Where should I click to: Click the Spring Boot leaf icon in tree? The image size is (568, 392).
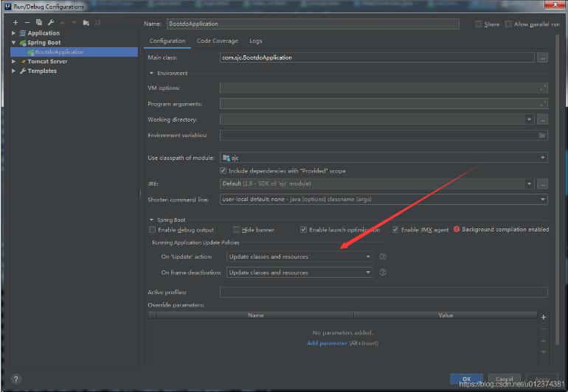(23, 43)
